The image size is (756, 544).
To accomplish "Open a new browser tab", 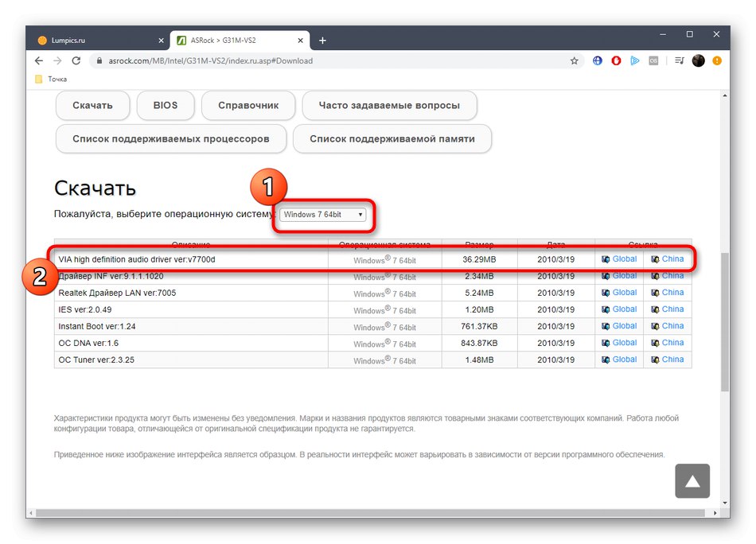I will coord(322,41).
